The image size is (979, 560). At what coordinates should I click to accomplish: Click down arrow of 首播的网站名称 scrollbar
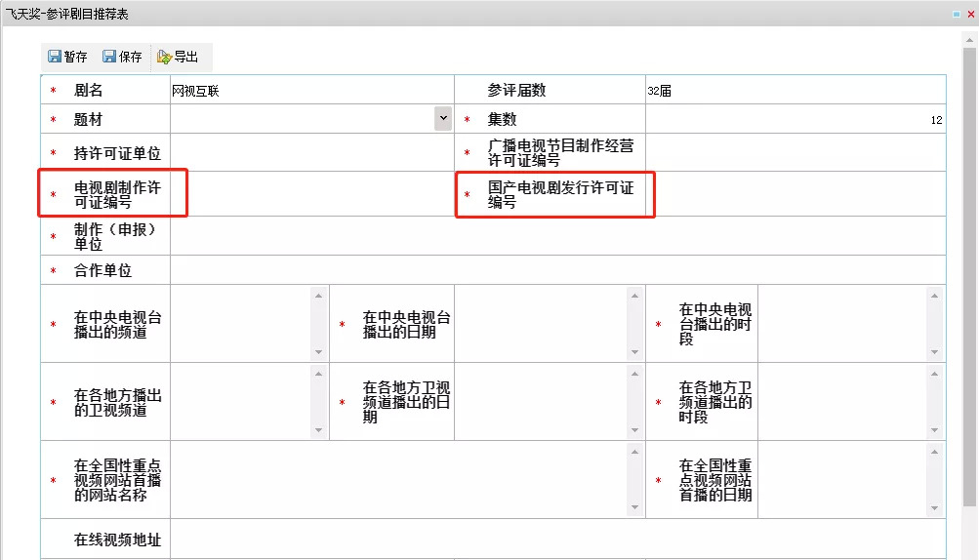(635, 507)
